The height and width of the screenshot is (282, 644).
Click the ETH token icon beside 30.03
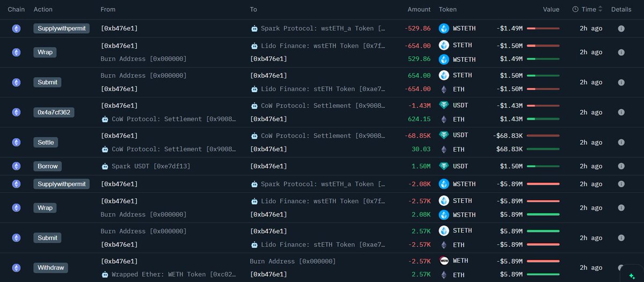pos(444,149)
